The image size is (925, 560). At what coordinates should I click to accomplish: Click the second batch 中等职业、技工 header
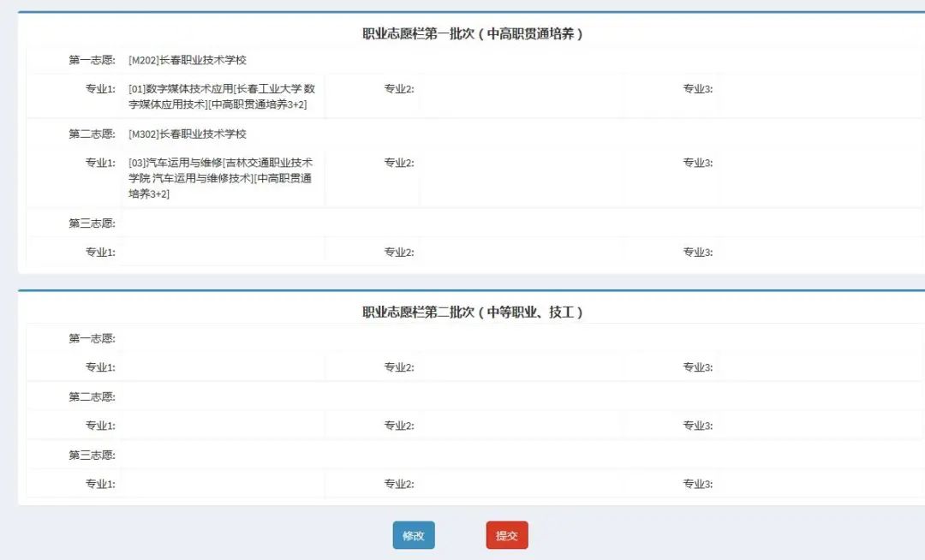pyautogui.click(x=462, y=310)
